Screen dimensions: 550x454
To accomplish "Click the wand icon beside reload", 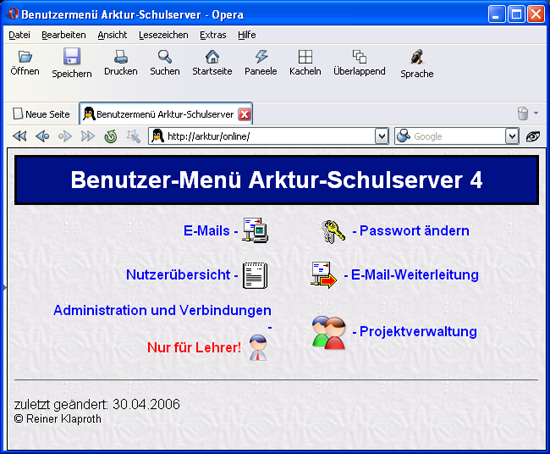I will click(x=133, y=136).
